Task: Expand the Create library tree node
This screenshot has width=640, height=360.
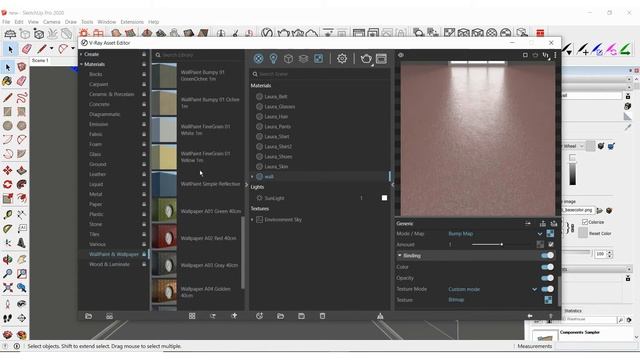Action: [x=81, y=54]
